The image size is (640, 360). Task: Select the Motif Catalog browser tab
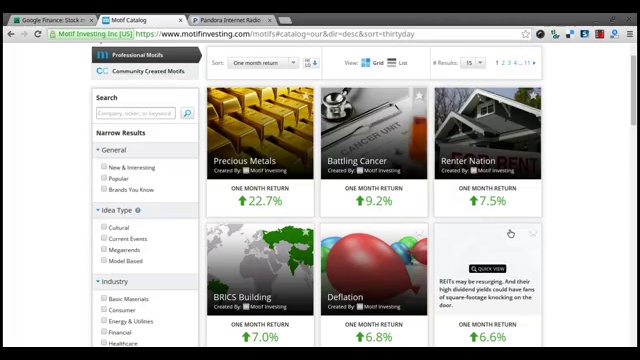[x=142, y=20]
